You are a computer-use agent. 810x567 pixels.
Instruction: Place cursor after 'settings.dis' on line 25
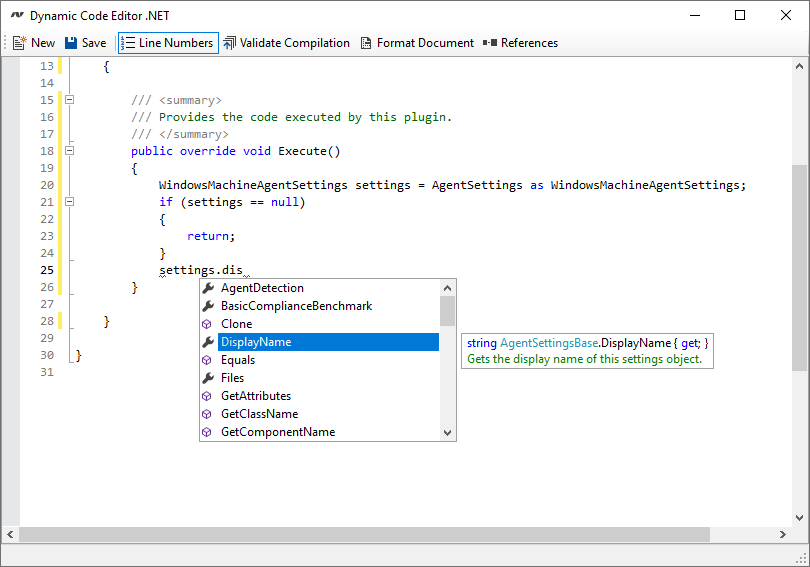pos(243,270)
